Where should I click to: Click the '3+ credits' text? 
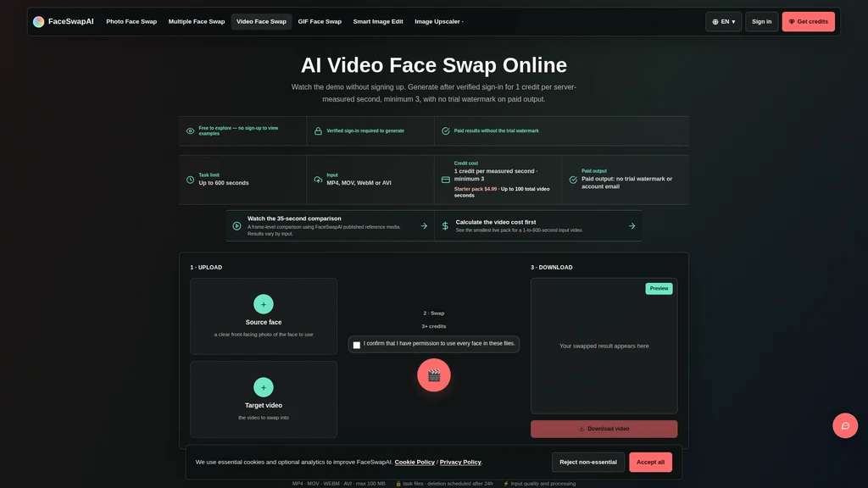pos(433,326)
